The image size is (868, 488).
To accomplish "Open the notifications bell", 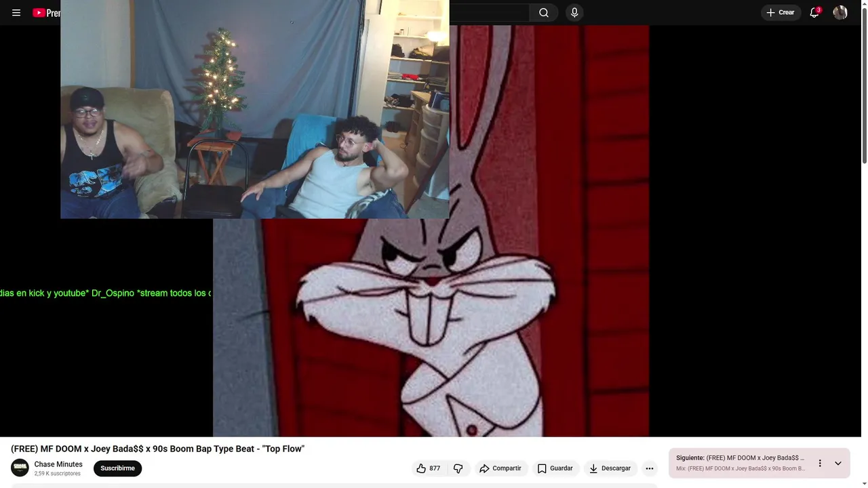I will coord(815,13).
